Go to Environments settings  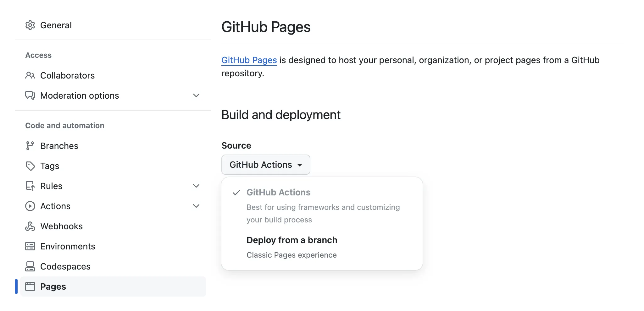click(x=113, y=246)
